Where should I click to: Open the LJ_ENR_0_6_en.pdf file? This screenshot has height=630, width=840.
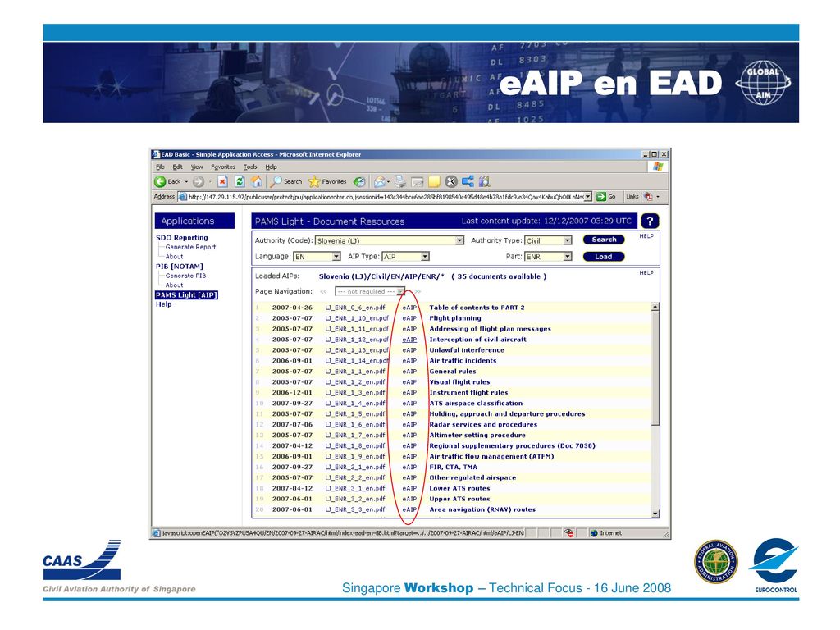pos(355,308)
